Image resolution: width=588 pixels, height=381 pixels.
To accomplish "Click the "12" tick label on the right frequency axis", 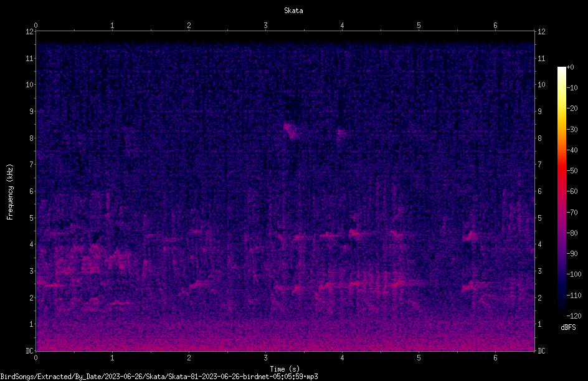I will 541,32.
